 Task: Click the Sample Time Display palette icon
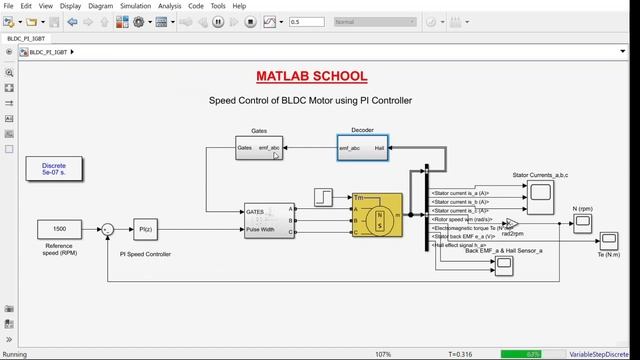[x=9, y=103]
